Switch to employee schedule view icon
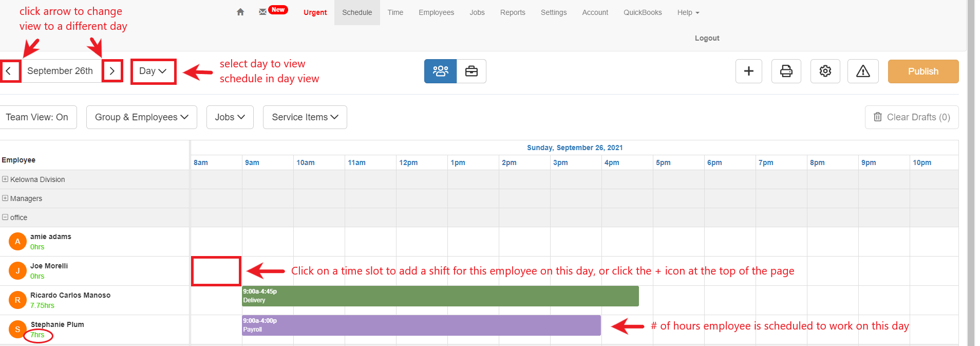Viewport: 980px width, 346px height. (440, 71)
